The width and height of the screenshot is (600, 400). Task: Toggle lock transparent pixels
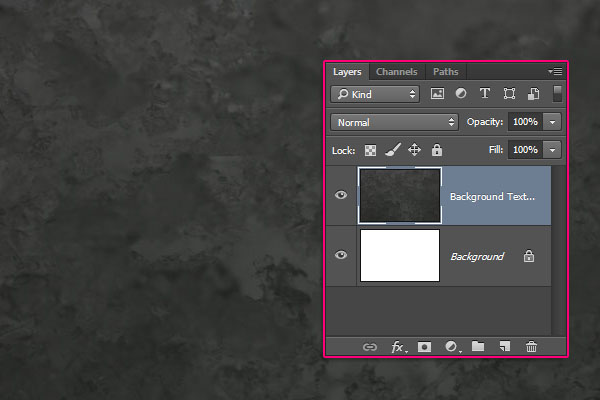point(371,150)
